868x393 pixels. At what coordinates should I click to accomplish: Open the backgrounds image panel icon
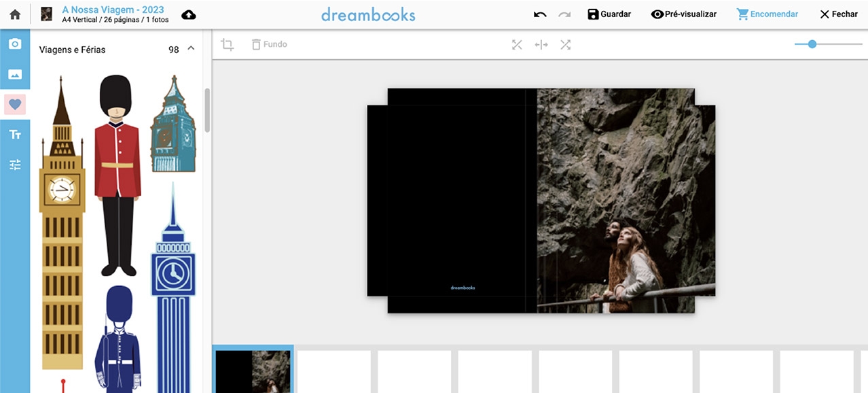15,74
